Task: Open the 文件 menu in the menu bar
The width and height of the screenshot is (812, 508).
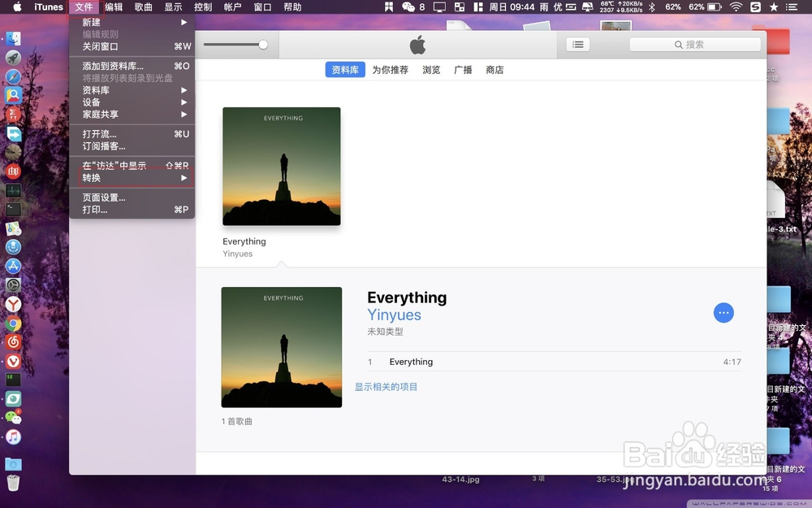Action: click(x=84, y=7)
